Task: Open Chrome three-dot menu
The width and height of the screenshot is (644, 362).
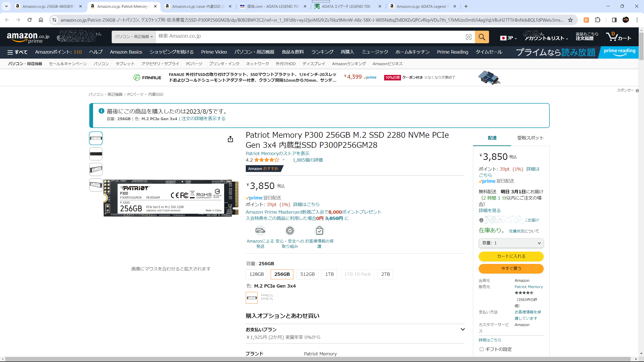Action: pos(637,20)
